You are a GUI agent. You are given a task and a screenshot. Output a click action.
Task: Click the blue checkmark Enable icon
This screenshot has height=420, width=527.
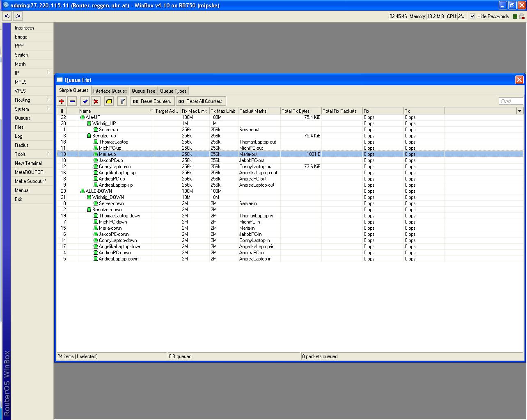[x=85, y=101]
